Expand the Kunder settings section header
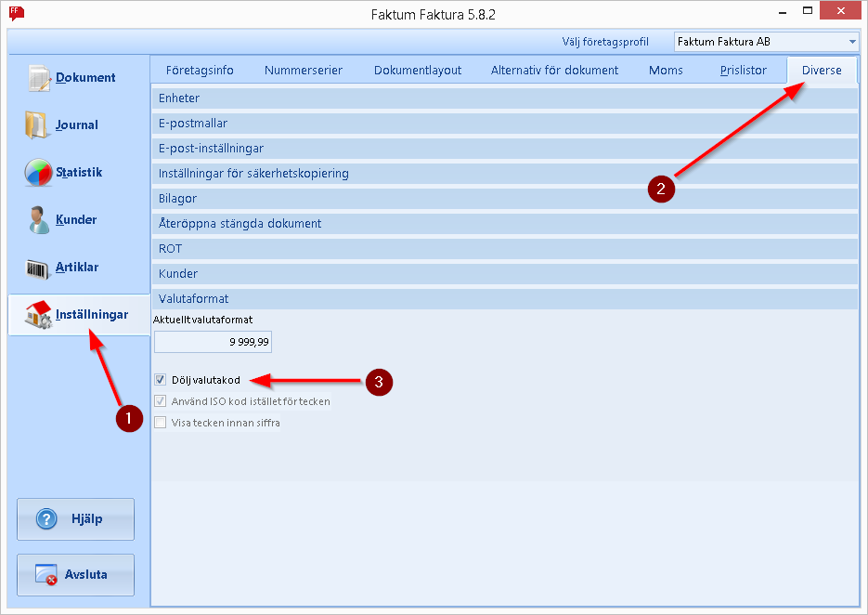This screenshot has height=615, width=868. [505, 273]
